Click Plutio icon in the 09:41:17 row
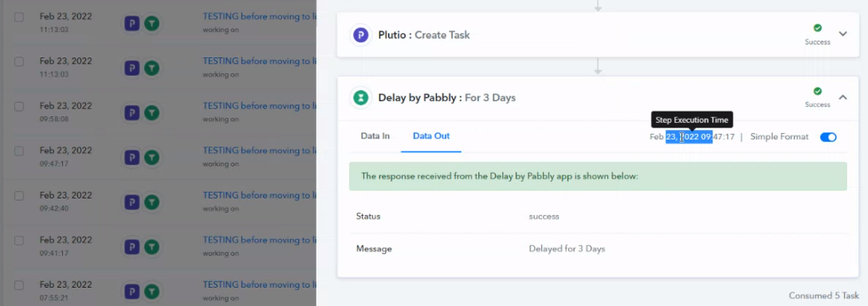This screenshot has width=868, height=306. coord(132,247)
